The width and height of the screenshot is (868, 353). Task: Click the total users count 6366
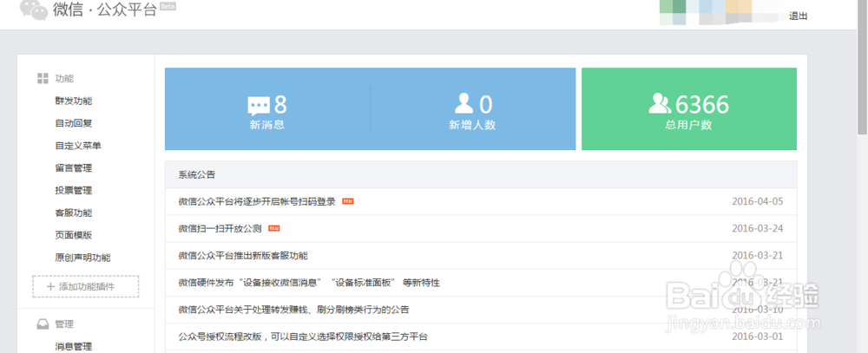[x=702, y=105]
